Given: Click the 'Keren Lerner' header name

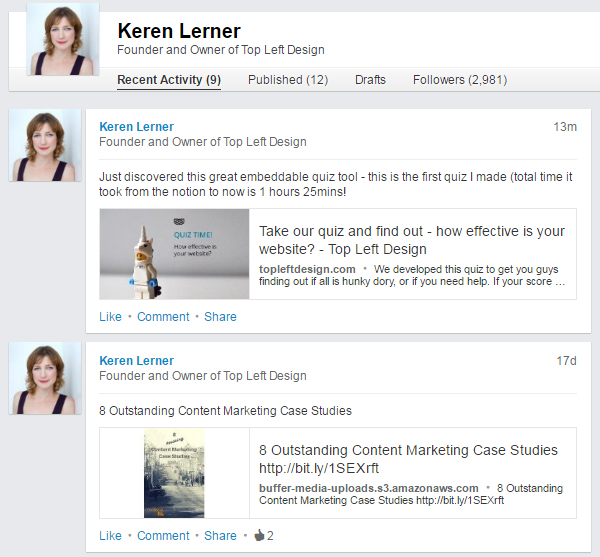Looking at the screenshot, I should pyautogui.click(x=179, y=31).
